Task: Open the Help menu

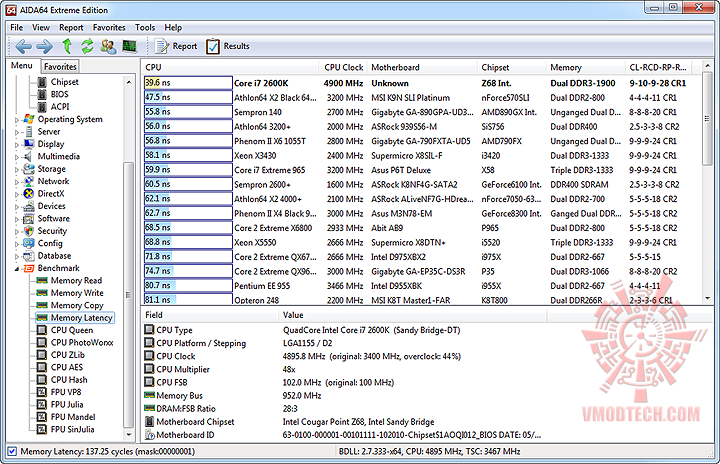Action: tap(173, 28)
